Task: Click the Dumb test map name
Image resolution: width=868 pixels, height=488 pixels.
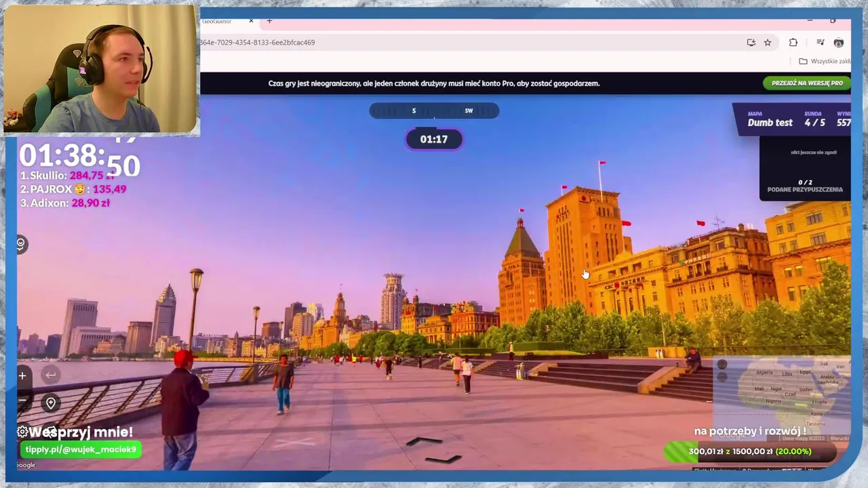Action: pyautogui.click(x=770, y=123)
